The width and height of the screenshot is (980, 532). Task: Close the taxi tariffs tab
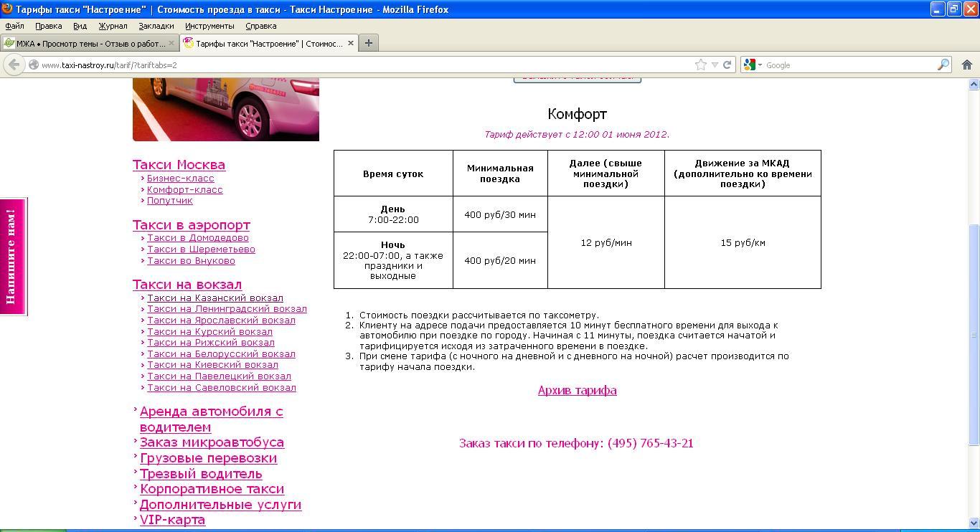coord(351,43)
